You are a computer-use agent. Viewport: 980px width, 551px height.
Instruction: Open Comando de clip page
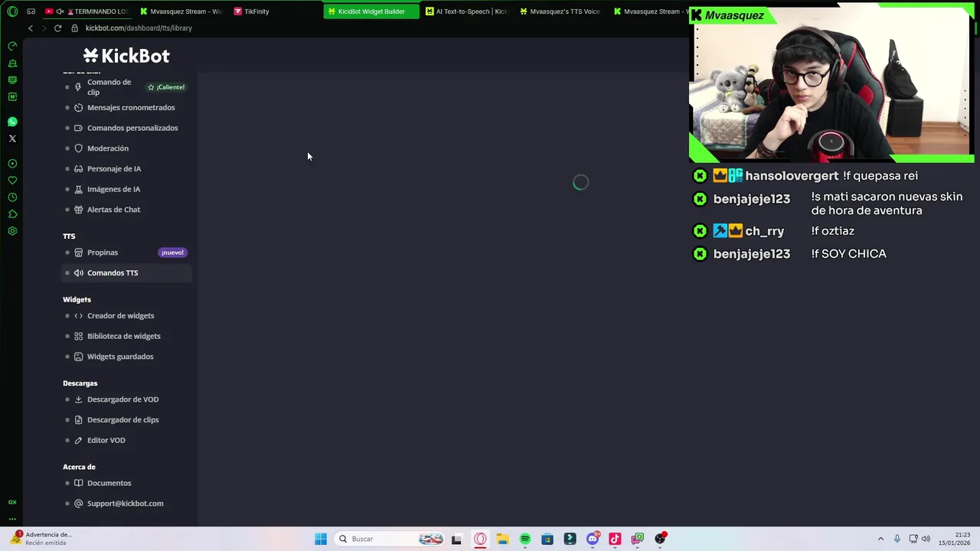click(x=109, y=87)
